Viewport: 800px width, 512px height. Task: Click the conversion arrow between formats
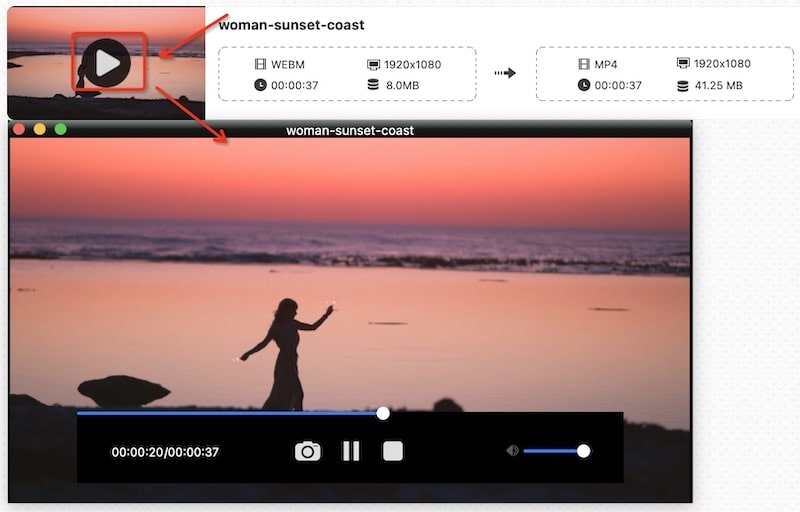[x=505, y=73]
